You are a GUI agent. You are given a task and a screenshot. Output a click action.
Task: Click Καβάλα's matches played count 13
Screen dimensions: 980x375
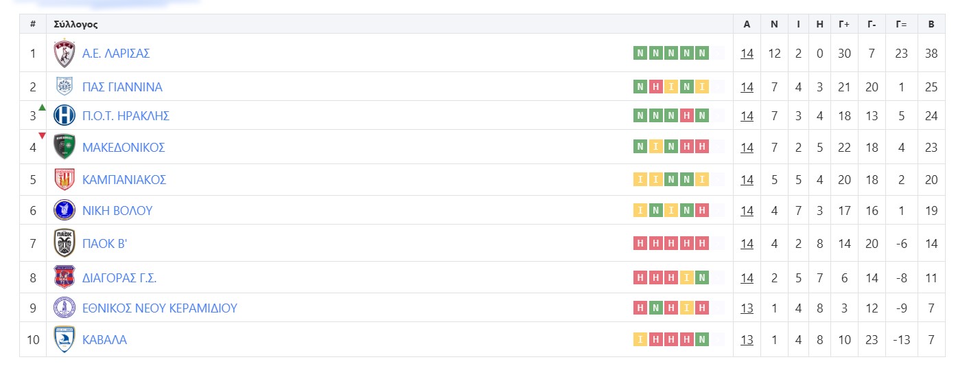[x=747, y=339]
